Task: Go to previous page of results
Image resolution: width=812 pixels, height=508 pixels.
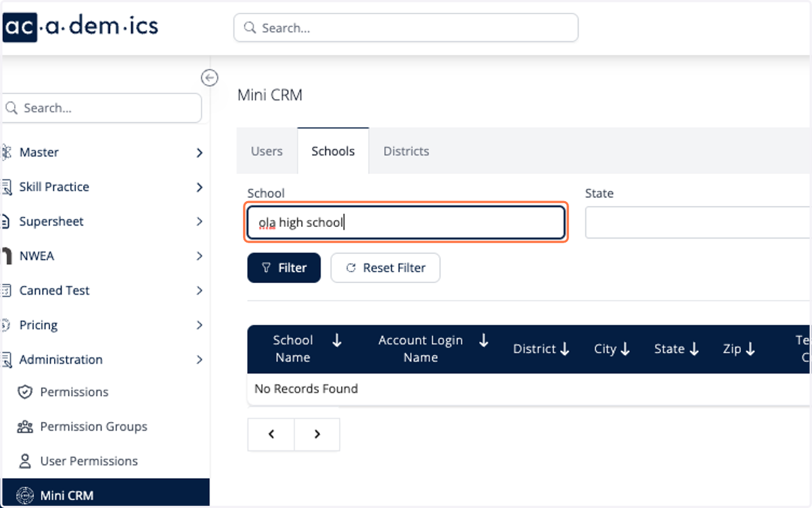Action: pyautogui.click(x=271, y=434)
